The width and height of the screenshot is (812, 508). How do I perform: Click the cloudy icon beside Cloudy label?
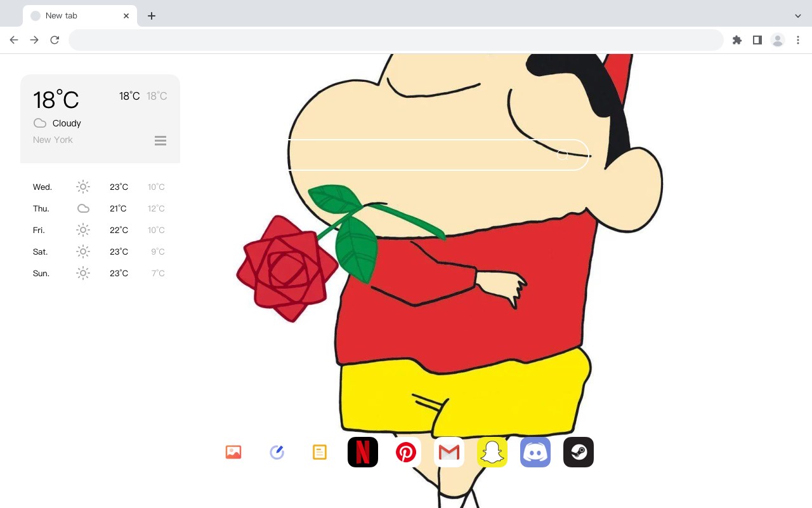pyautogui.click(x=40, y=123)
